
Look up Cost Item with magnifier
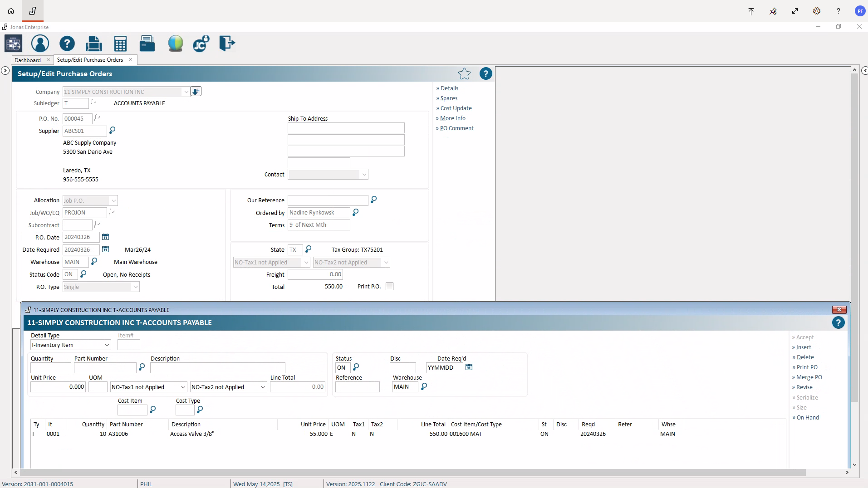153,410
